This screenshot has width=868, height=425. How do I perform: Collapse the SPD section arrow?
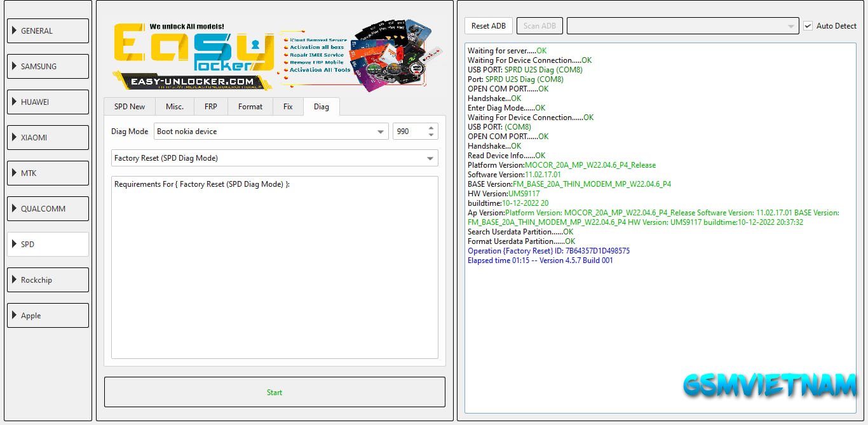coord(14,244)
